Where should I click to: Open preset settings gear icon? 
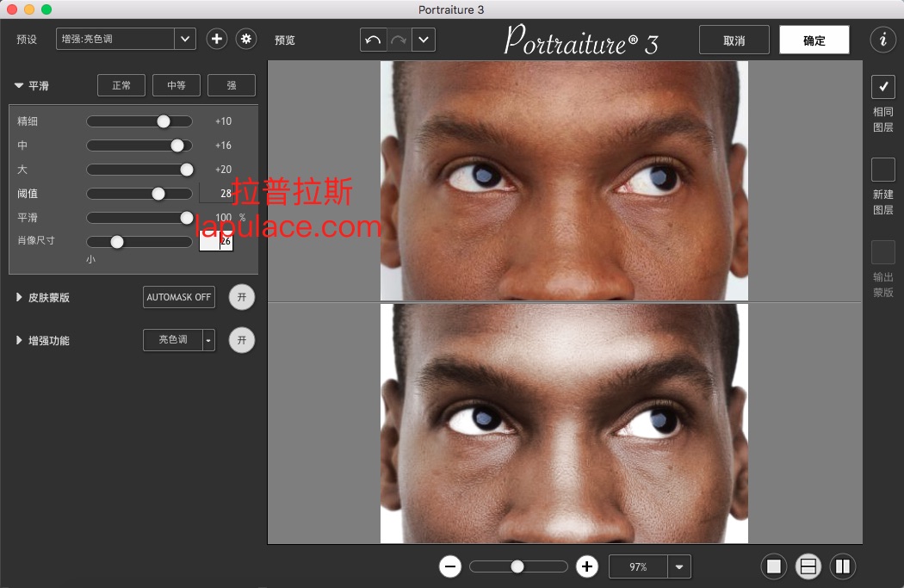[x=246, y=39]
